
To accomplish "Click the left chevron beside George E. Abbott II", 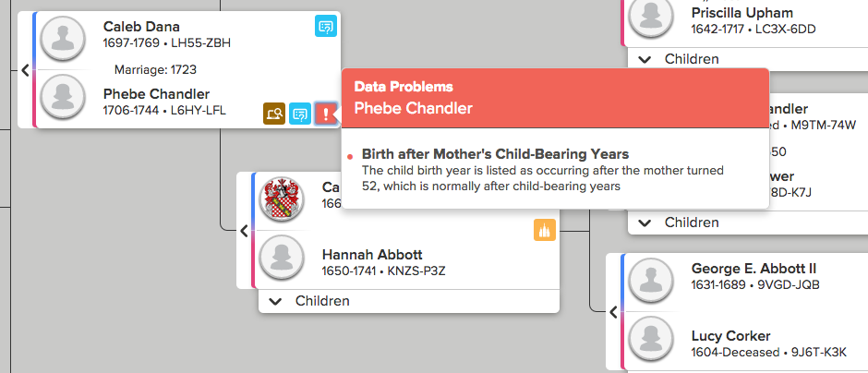I will [x=613, y=312].
